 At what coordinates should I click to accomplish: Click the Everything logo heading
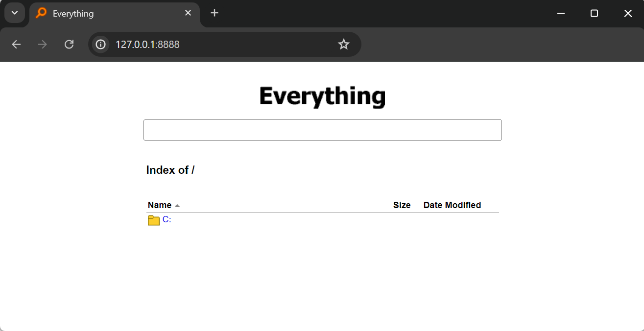point(322,96)
